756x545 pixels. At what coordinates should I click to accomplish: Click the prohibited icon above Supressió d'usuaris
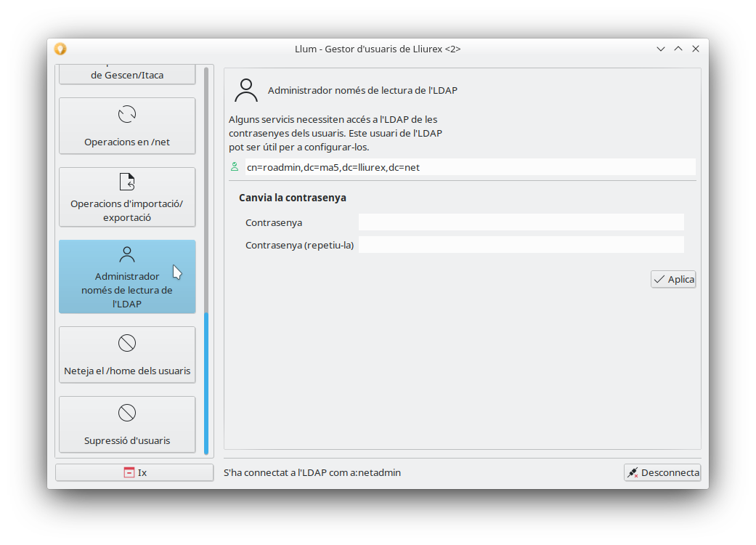[127, 413]
